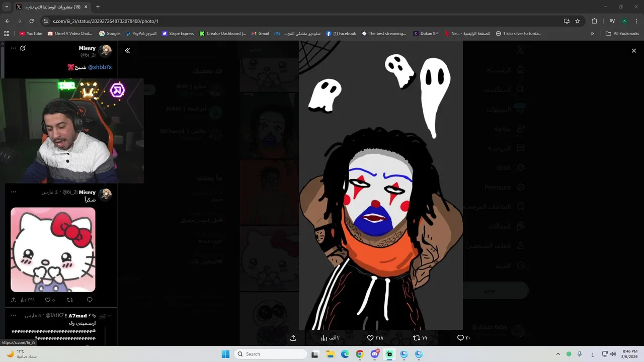
Task: Reload the current page
Action: coord(31,21)
